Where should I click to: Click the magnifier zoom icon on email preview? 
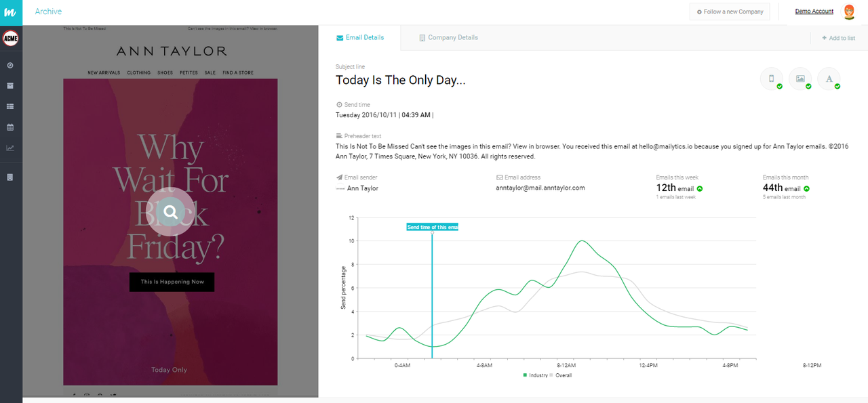click(x=170, y=212)
